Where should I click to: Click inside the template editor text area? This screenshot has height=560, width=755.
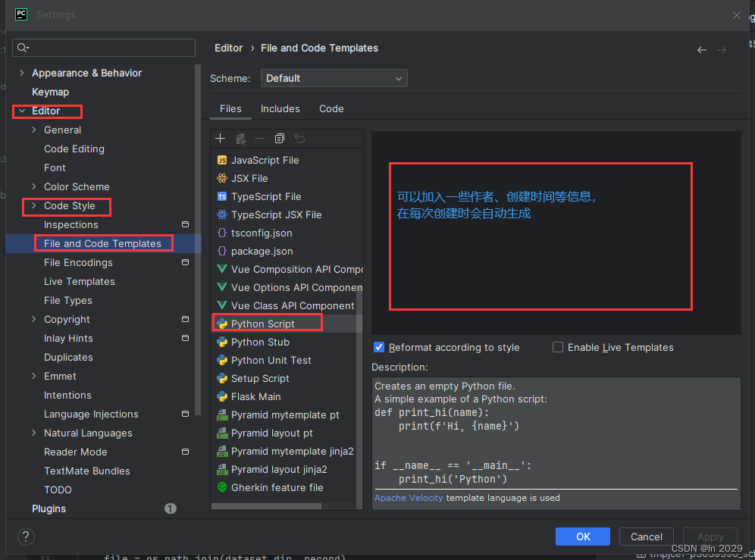(556, 233)
